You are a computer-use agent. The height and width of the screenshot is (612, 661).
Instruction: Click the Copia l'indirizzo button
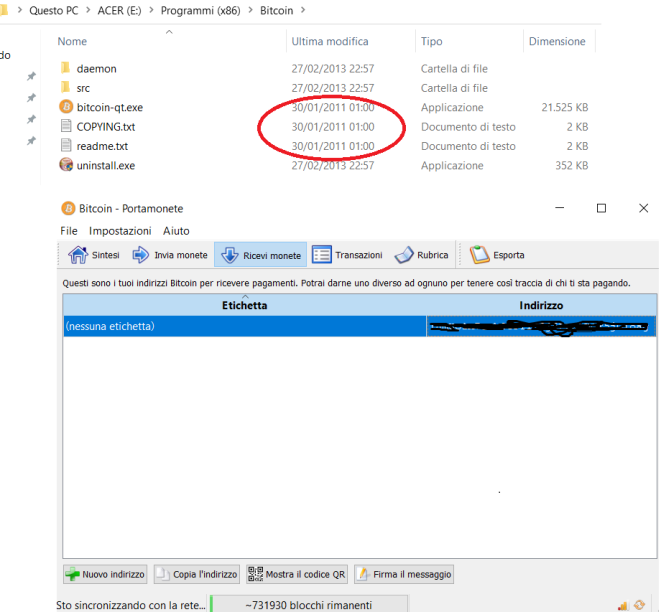coord(197,574)
